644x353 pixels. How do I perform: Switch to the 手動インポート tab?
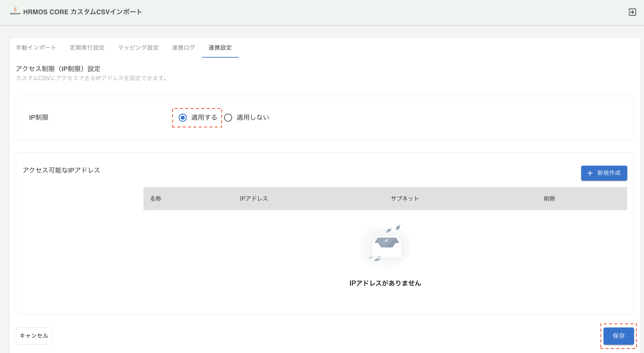[36, 47]
